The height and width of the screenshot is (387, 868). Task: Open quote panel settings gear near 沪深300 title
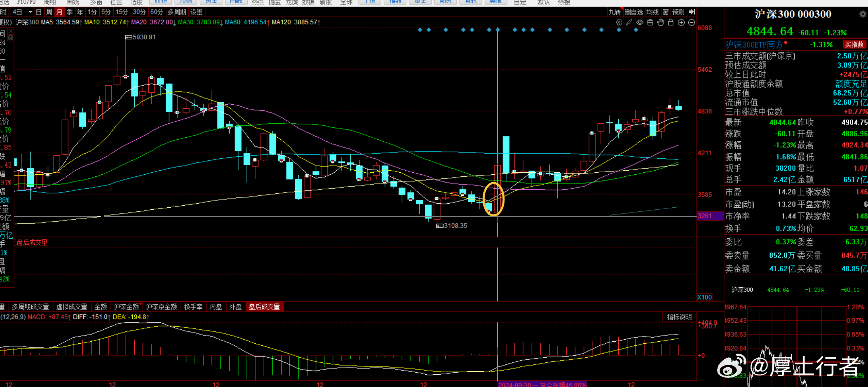pos(863,14)
